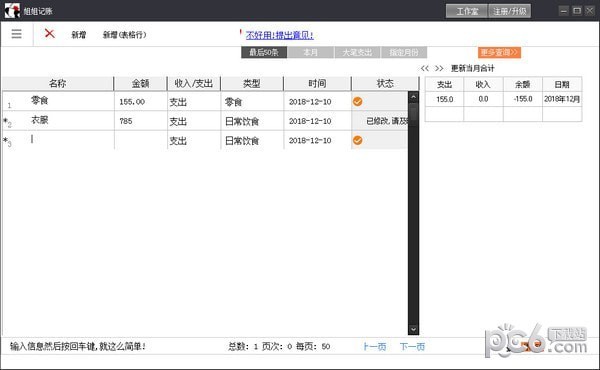Open the 不好用!提出意见! feedback link
This screenshot has height=370, width=600.
(279, 35)
